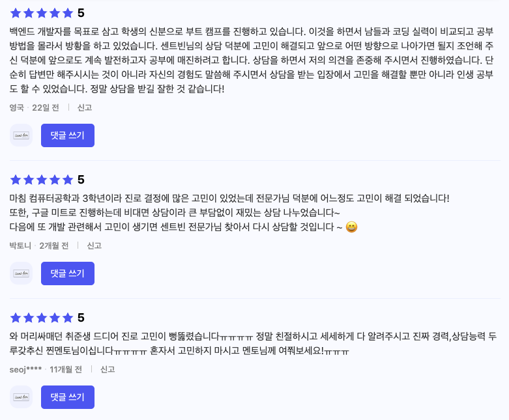509x420 pixels.
Task: Click rating number 5 on 영국's review
Action: pyautogui.click(x=81, y=13)
